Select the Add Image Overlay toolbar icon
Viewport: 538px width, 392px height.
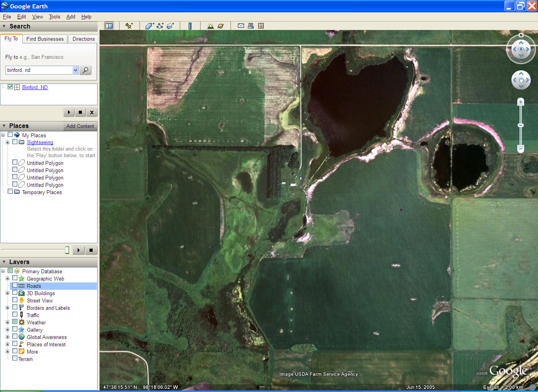tap(170, 26)
